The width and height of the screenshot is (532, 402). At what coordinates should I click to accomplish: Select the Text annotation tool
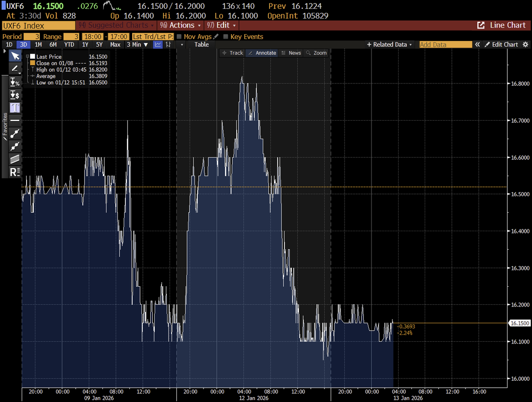click(x=15, y=107)
